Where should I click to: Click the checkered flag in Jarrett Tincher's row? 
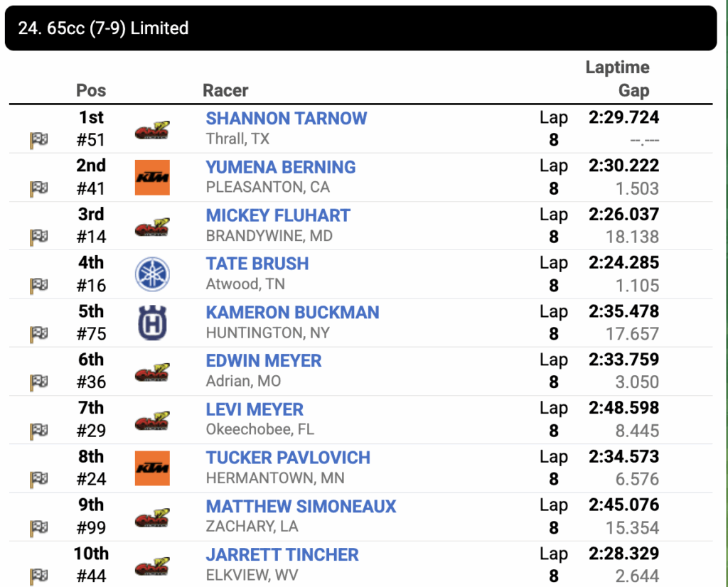tap(38, 576)
